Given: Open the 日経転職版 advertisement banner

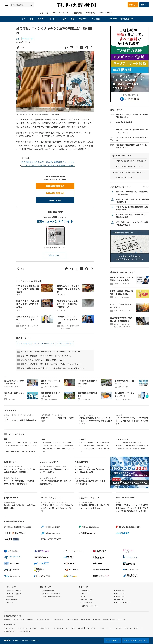Looking at the screenshot, I should 130,64.
